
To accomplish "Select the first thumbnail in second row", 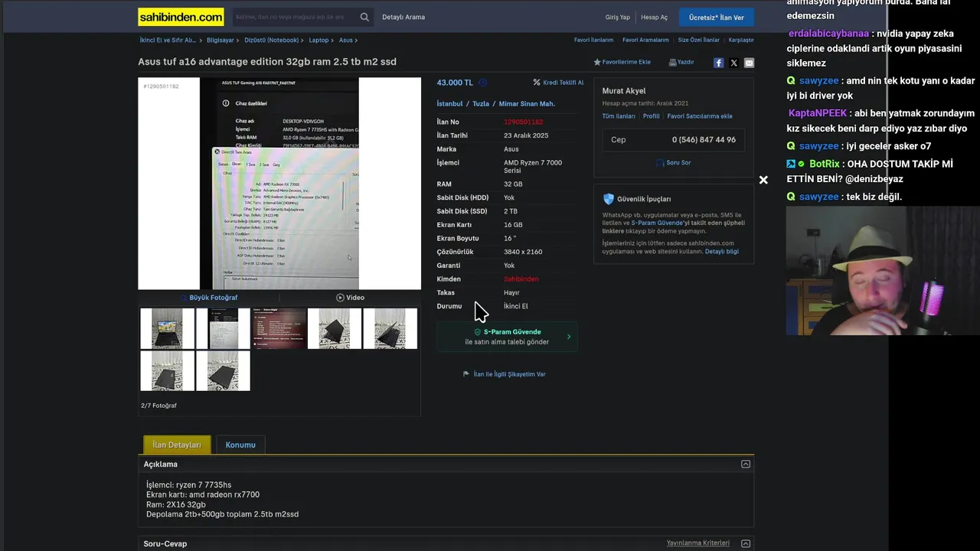I will pos(167,371).
